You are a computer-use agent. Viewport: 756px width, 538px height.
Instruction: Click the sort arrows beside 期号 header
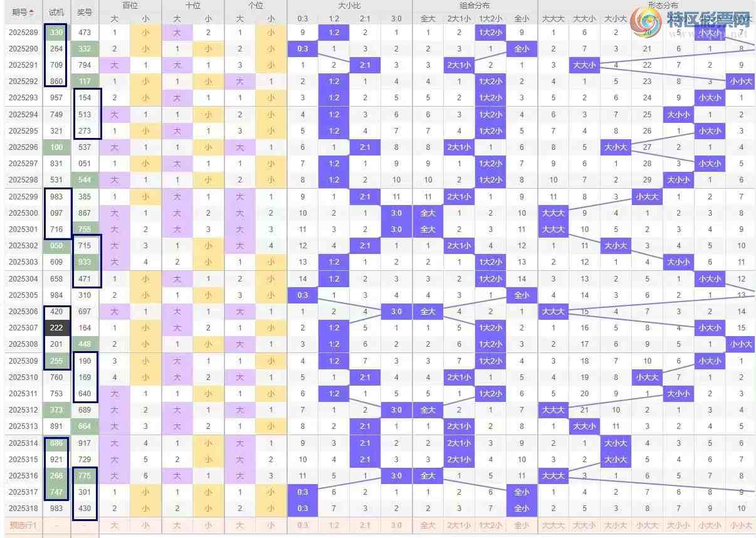(x=32, y=13)
